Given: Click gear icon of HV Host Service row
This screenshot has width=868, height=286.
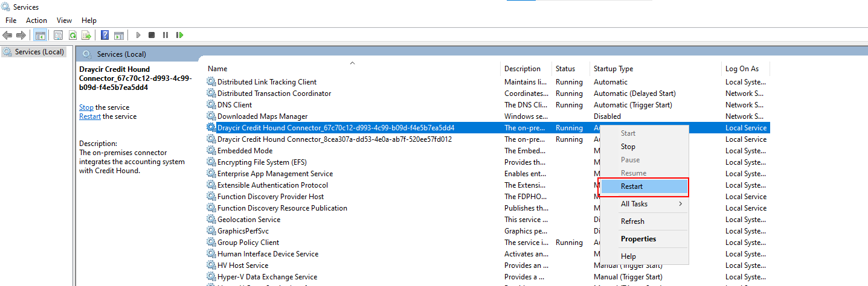Looking at the screenshot, I should [211, 265].
